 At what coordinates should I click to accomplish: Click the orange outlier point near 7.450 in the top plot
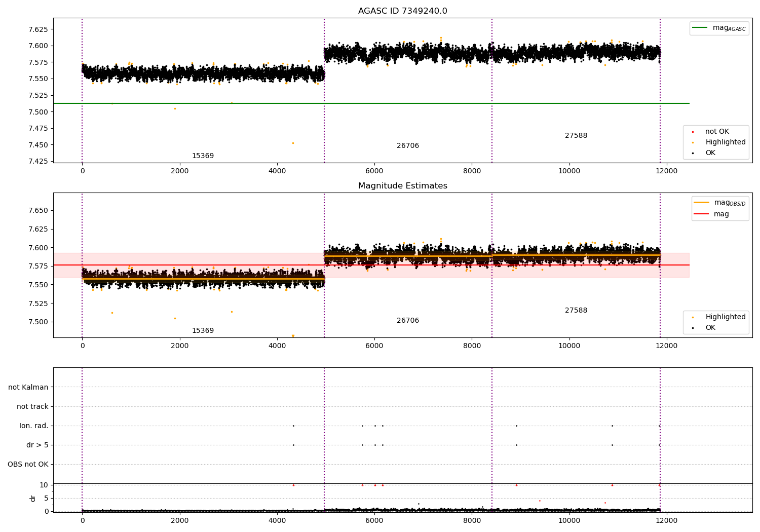293,143
